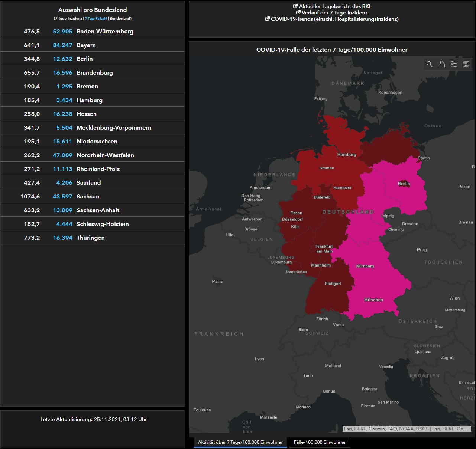Switch to Fälle/100.000 Einwohner tab
The width and height of the screenshot is (476, 449).
[x=320, y=442]
